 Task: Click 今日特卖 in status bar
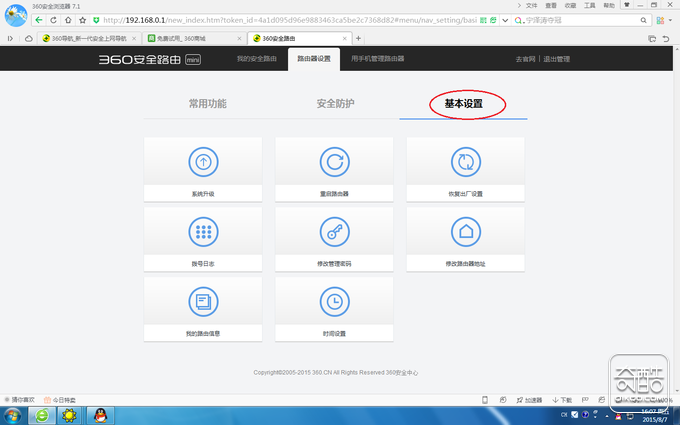pos(60,400)
